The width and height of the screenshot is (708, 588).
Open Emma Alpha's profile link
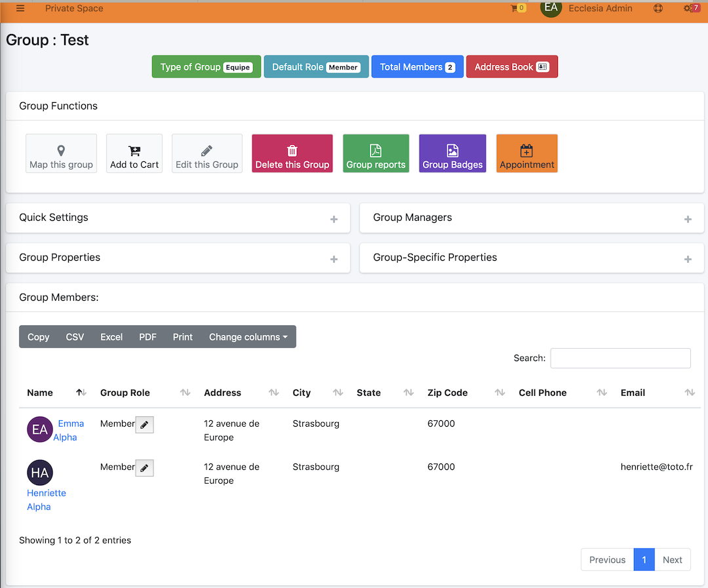pos(69,431)
